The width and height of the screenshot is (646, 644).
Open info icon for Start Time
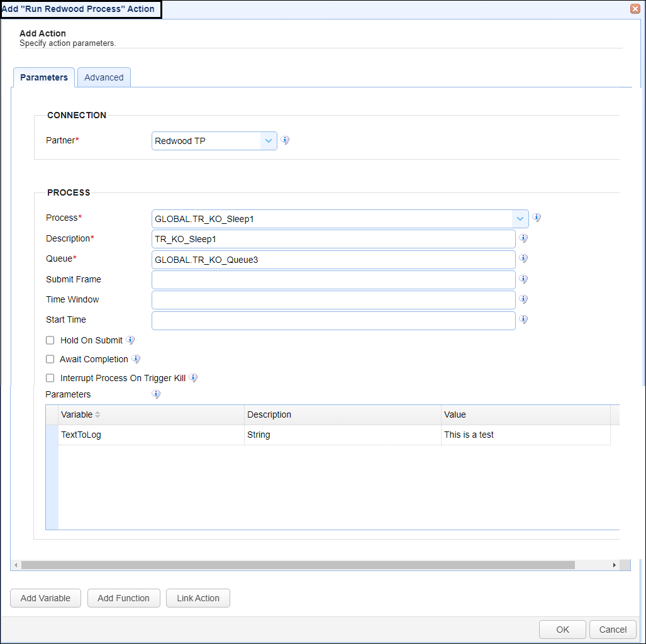pyautogui.click(x=523, y=319)
